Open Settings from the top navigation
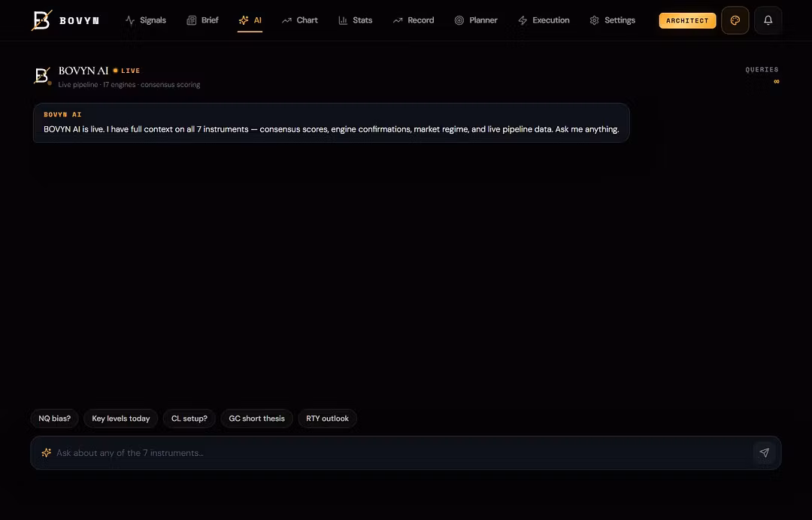This screenshot has width=812, height=520. 612,20
